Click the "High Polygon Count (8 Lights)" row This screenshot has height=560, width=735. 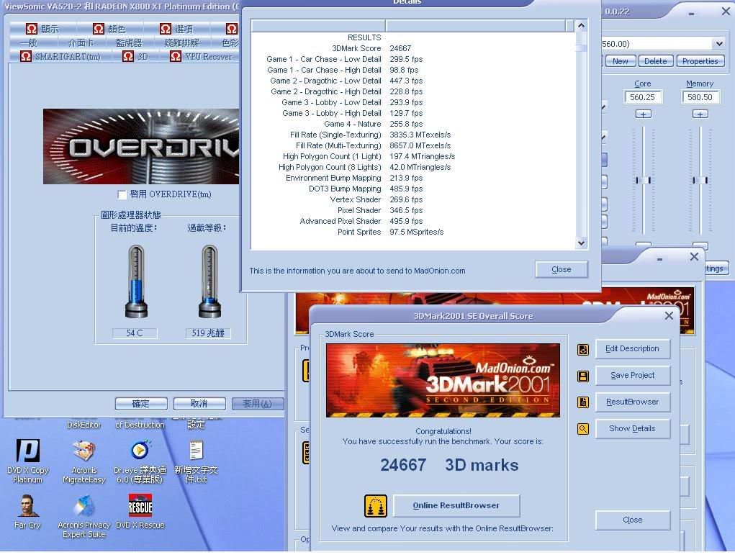(x=365, y=167)
